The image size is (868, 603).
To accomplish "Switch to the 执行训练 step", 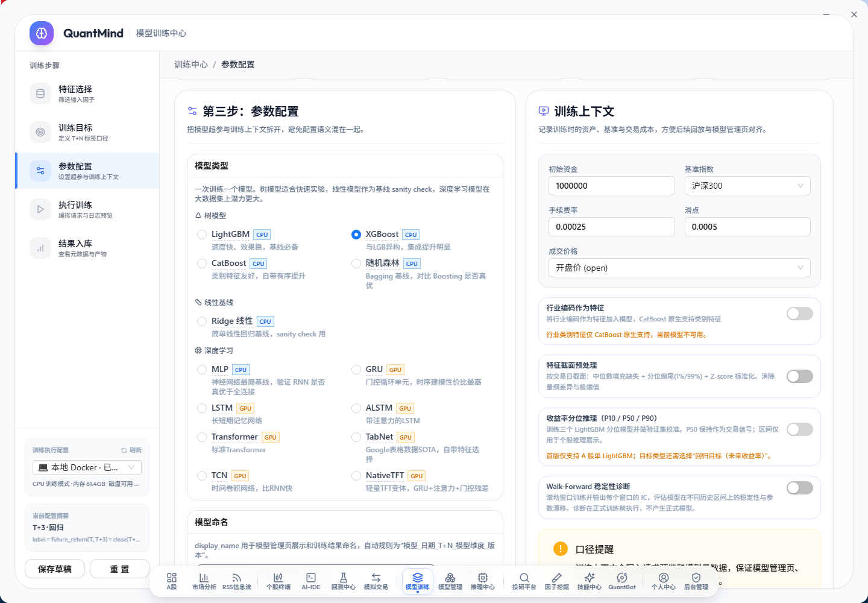I will (87, 209).
